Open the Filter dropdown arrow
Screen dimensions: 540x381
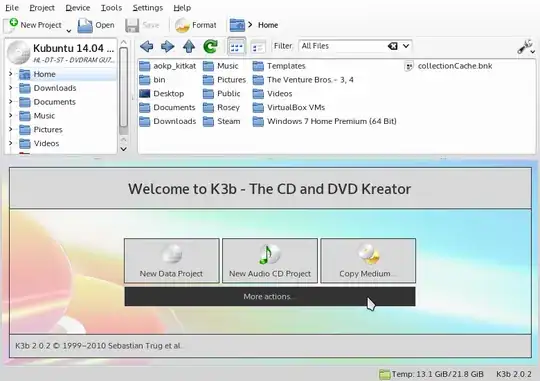click(406, 46)
